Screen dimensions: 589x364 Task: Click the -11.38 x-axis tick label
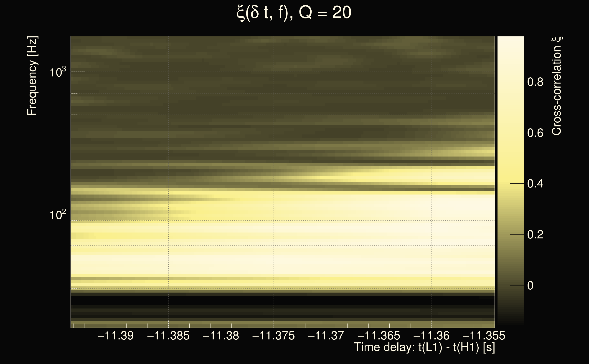tap(221, 336)
